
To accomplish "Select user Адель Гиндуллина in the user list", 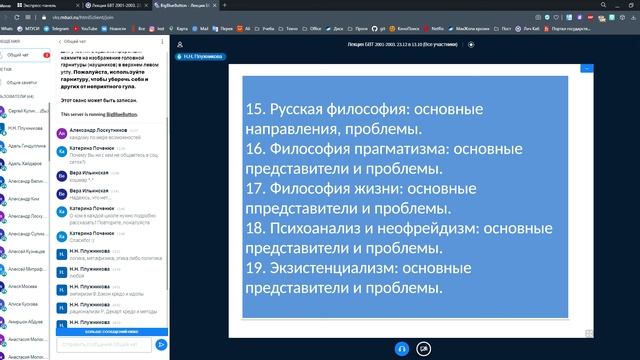I will click(x=24, y=146).
